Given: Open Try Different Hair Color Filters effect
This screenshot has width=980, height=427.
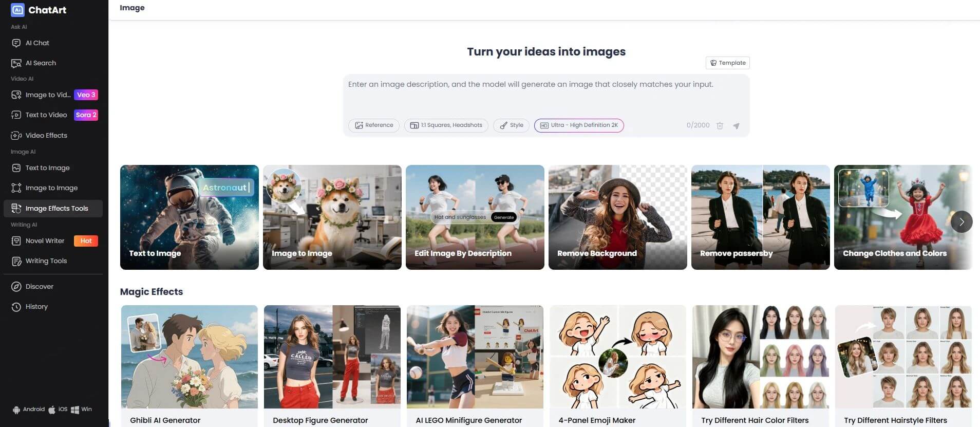Looking at the screenshot, I should [761, 366].
